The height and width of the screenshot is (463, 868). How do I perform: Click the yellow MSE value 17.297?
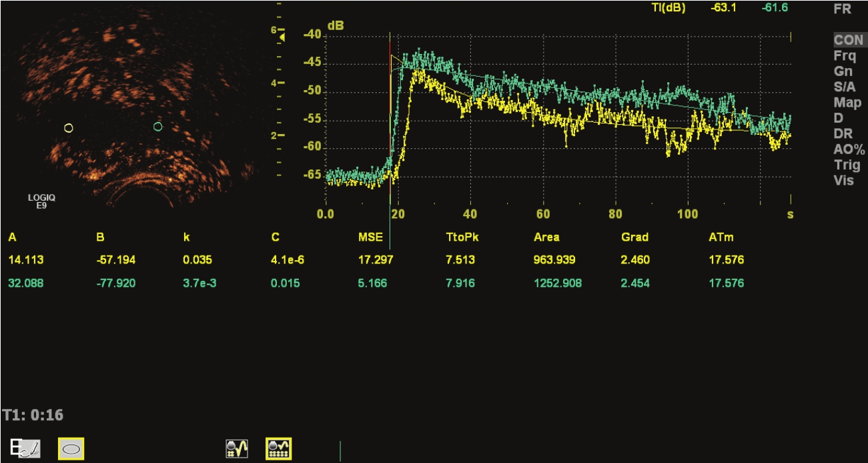(x=376, y=260)
